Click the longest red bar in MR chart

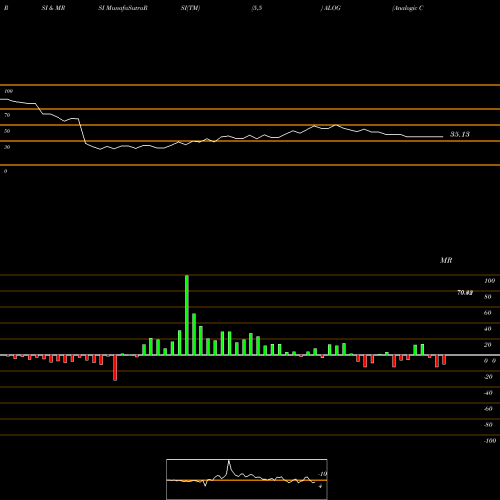(x=115, y=368)
